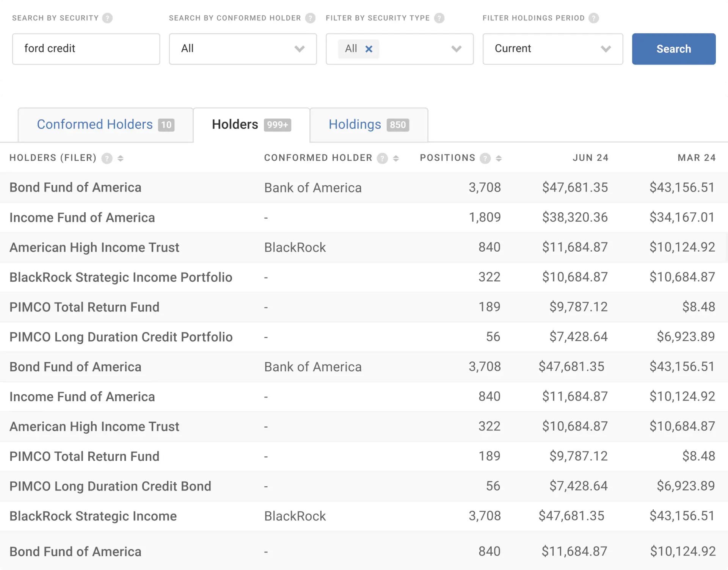Click help icon next to Holders (Filer) column
728x570 pixels.
point(107,158)
